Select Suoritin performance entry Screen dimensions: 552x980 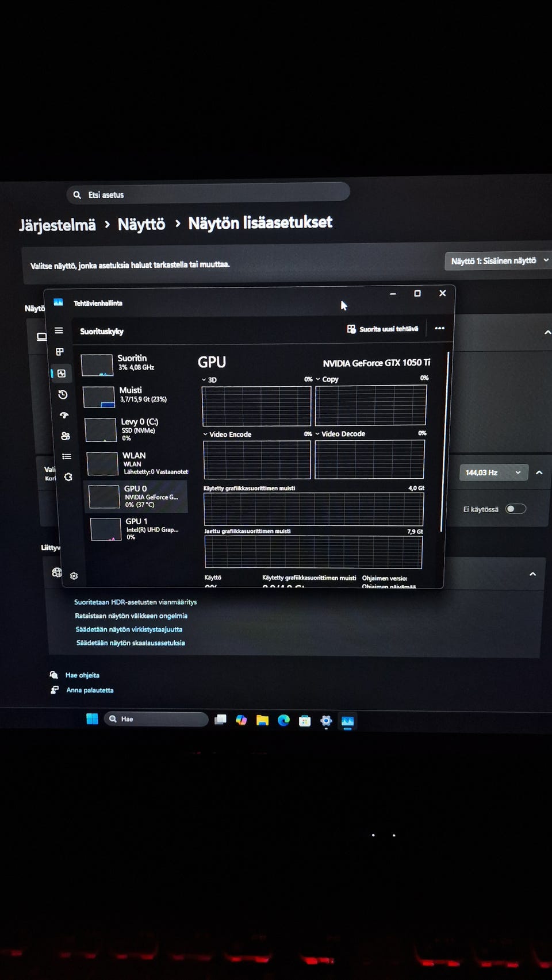(134, 364)
